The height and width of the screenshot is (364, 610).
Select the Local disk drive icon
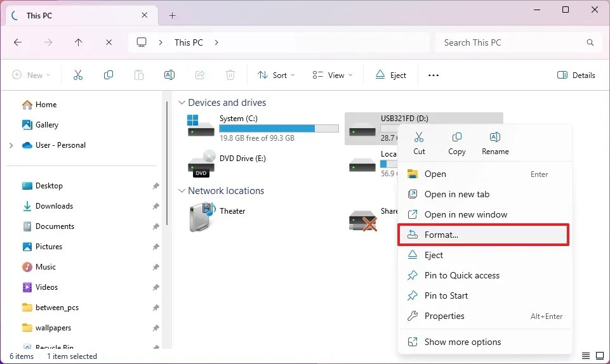[x=362, y=165]
